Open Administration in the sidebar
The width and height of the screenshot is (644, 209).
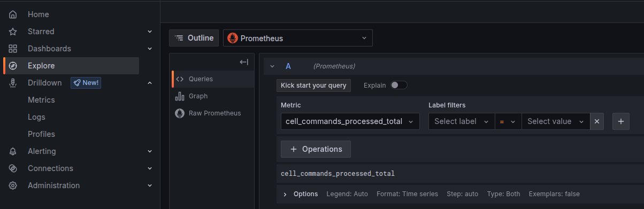click(53, 185)
